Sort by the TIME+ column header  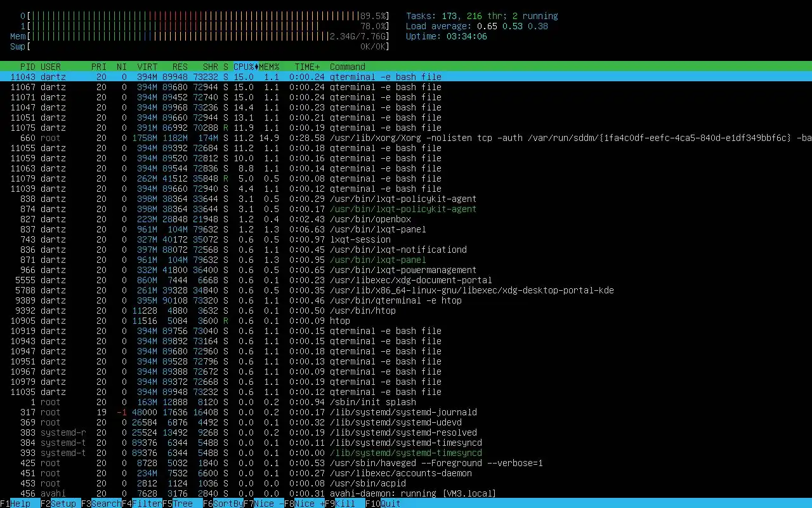(x=307, y=67)
